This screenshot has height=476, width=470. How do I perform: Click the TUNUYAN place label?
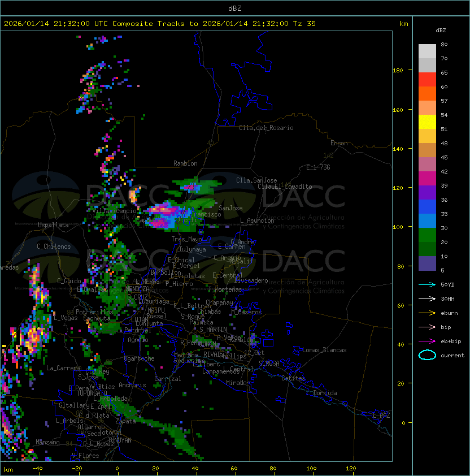[x=120, y=440]
